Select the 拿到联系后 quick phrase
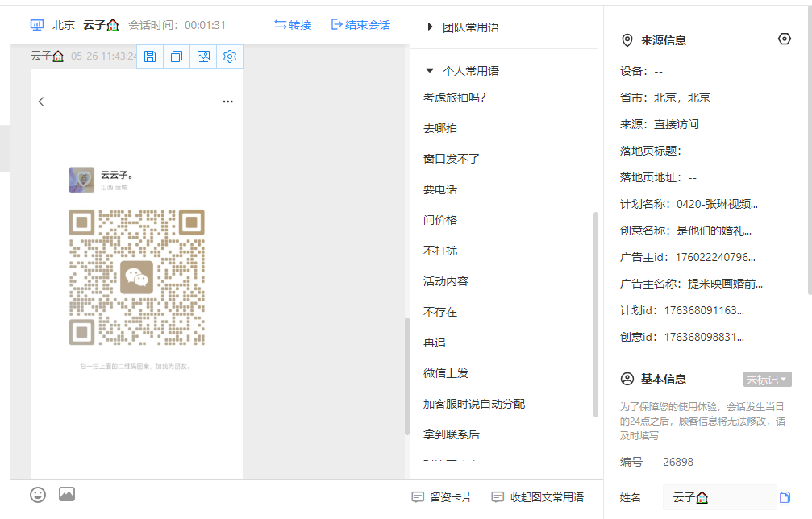The image size is (812, 519). coord(451,434)
